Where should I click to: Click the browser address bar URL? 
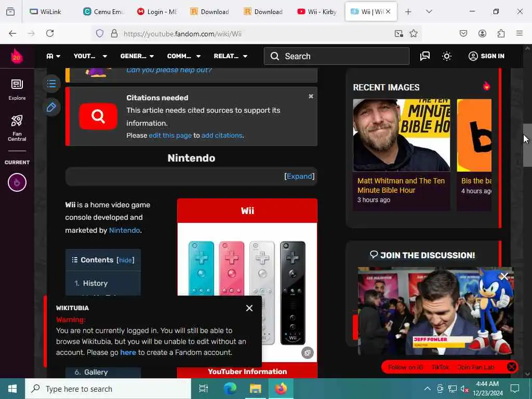182,34
